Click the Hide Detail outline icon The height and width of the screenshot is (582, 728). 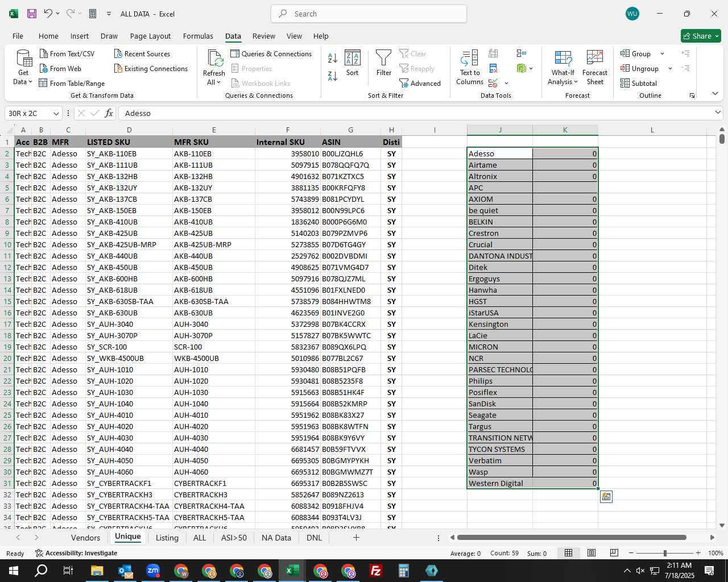coord(685,68)
